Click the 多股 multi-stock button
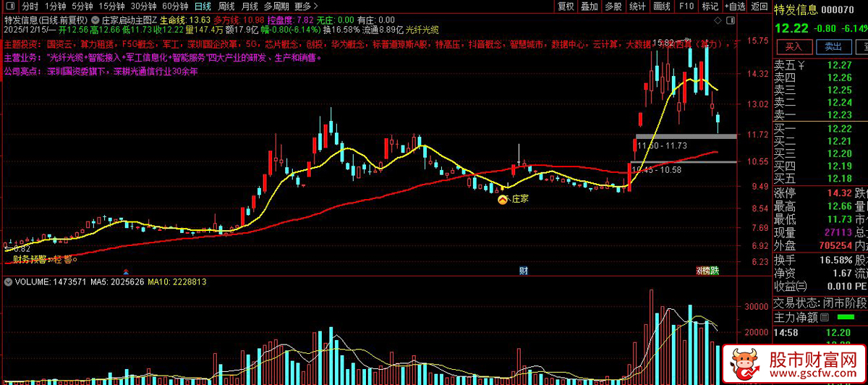 pyautogui.click(x=613, y=7)
